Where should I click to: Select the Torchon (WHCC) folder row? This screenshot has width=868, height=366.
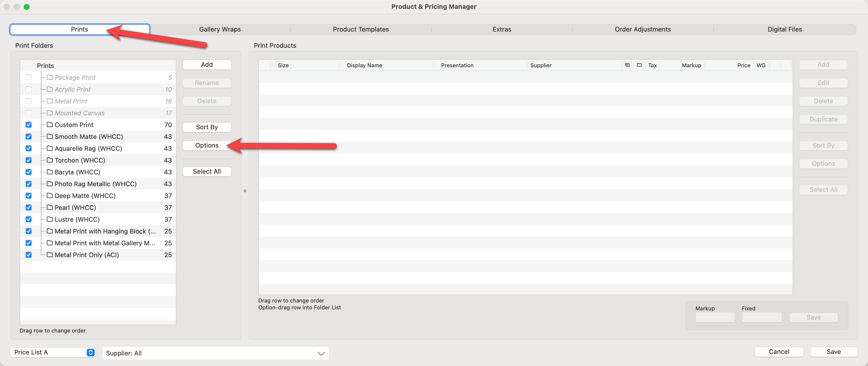point(80,160)
